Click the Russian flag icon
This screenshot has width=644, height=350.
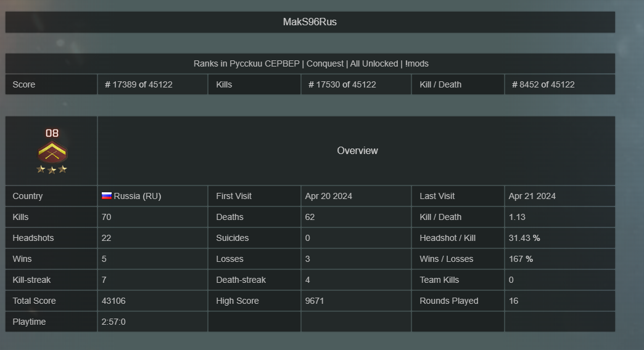point(106,196)
